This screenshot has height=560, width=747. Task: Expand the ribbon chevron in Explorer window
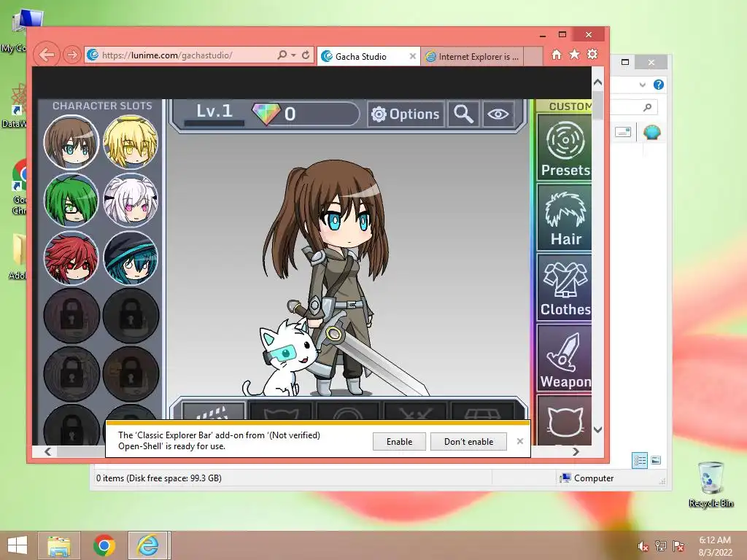(x=642, y=85)
